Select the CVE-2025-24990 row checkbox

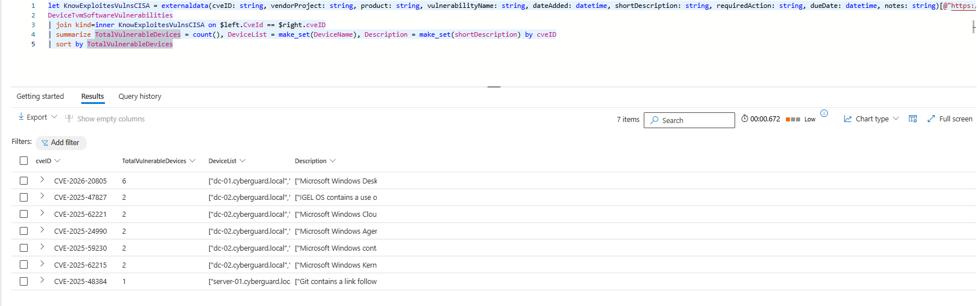coord(24,231)
